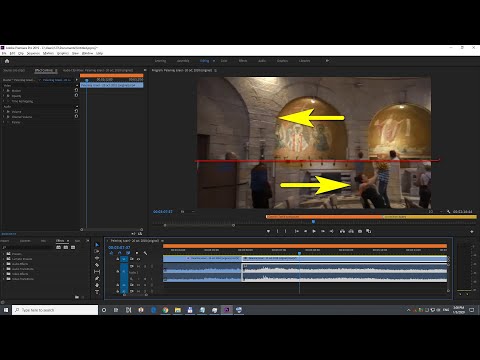Open Button Editor plus icon in Program monitor
480x360 pixels.
tap(472, 231)
